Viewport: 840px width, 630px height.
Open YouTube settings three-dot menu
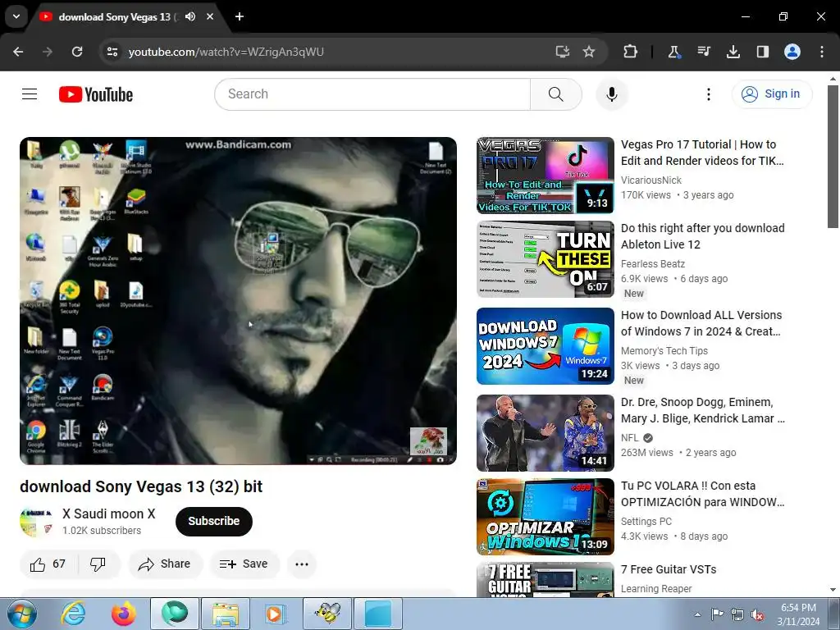[x=709, y=94]
